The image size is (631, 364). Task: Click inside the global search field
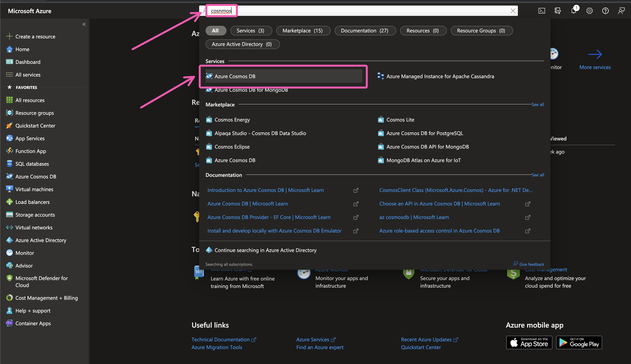[x=350, y=11]
